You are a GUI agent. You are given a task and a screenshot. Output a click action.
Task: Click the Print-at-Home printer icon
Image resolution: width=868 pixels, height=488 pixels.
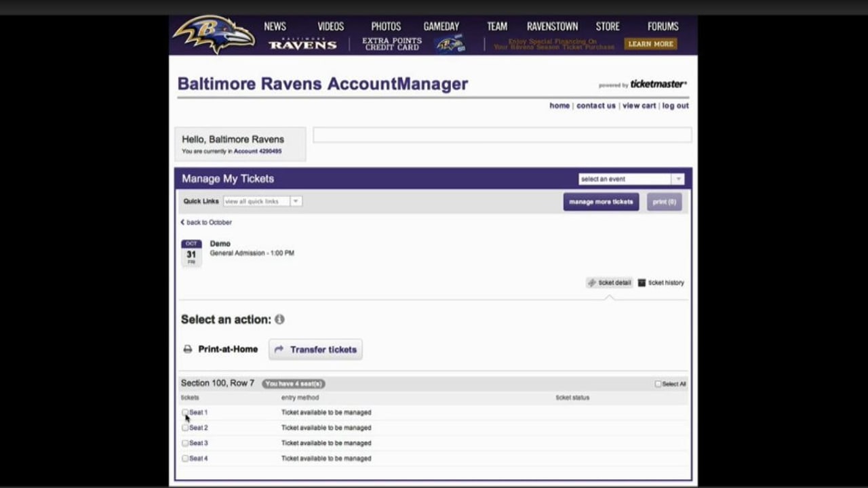pos(188,350)
